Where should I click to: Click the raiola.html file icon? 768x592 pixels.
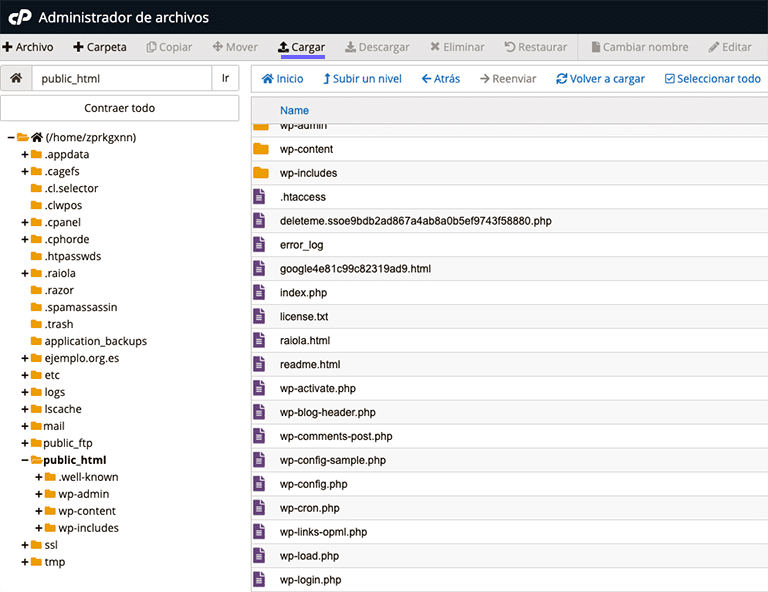coord(259,340)
